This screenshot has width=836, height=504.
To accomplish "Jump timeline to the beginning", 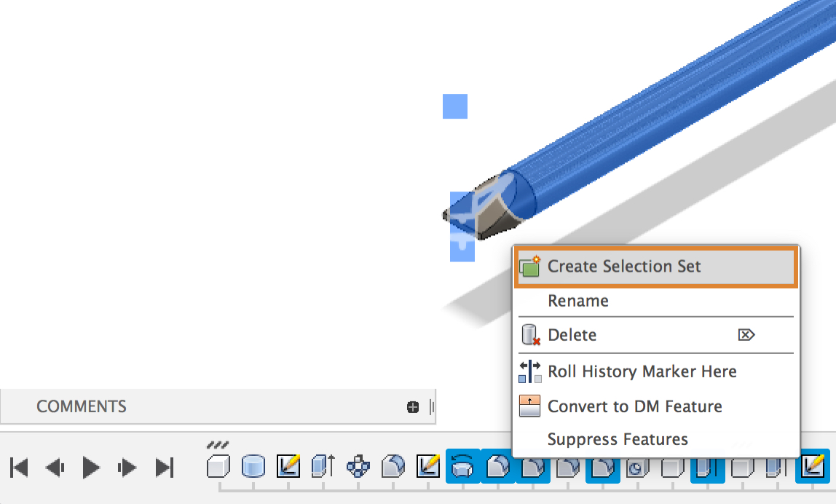I will click(19, 468).
